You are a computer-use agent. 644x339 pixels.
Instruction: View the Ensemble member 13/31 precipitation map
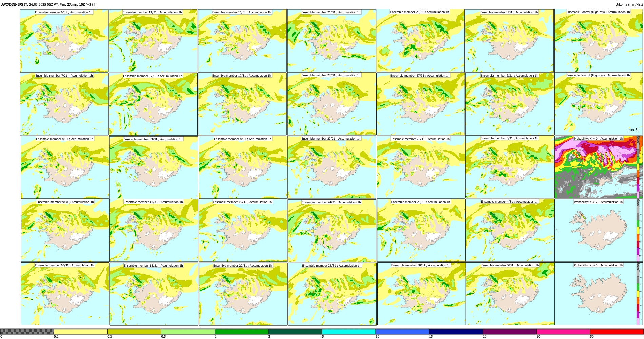point(154,167)
